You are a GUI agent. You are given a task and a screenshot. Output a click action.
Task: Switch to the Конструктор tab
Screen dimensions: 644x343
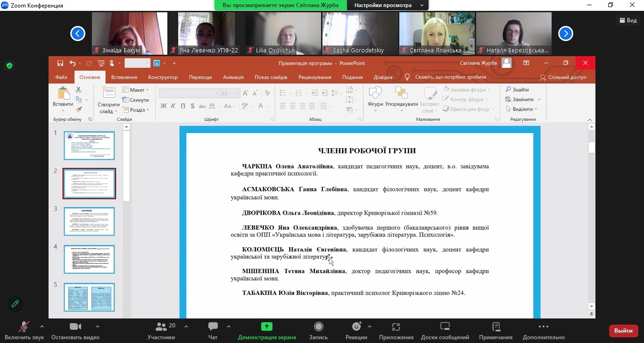click(163, 77)
